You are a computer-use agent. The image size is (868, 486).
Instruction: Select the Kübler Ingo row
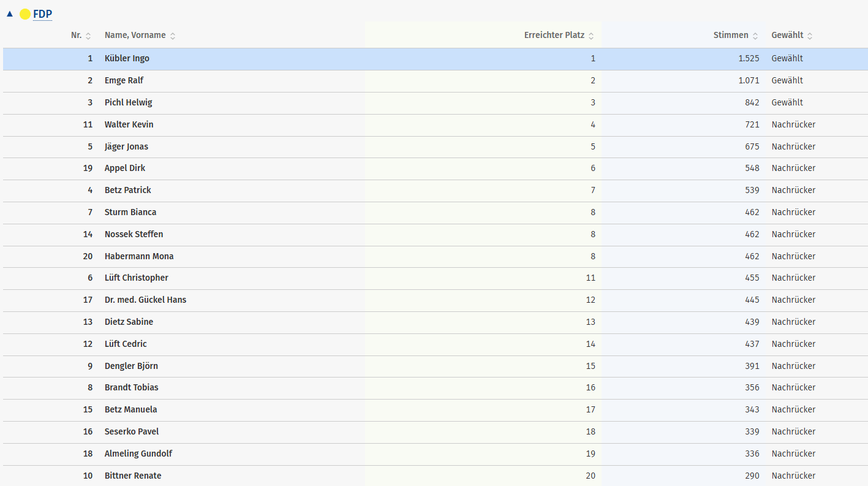[x=127, y=59]
